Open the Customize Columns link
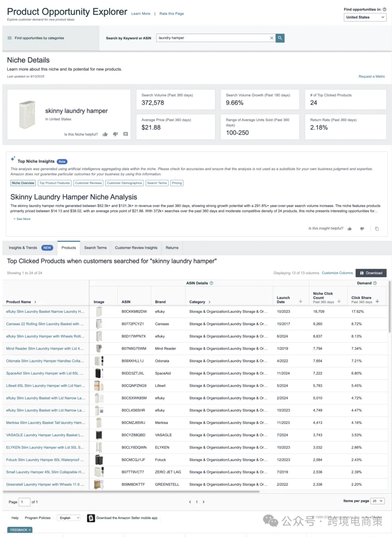This screenshot has height=537, width=392. coord(337,273)
